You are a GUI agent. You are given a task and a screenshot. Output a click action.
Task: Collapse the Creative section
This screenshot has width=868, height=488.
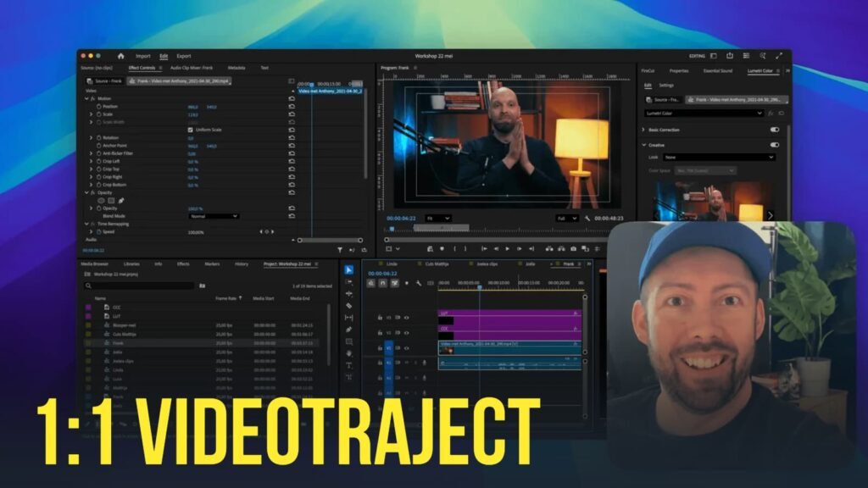pyautogui.click(x=644, y=145)
